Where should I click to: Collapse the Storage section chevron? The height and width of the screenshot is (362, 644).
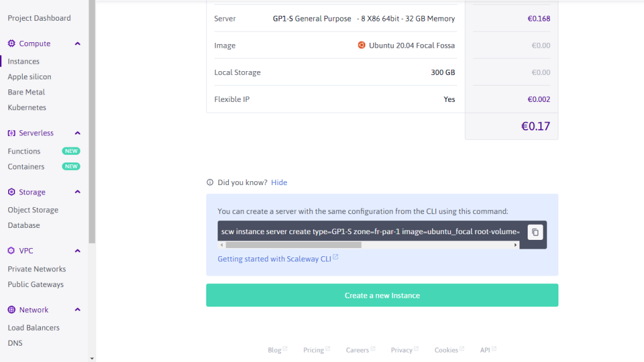(x=77, y=192)
